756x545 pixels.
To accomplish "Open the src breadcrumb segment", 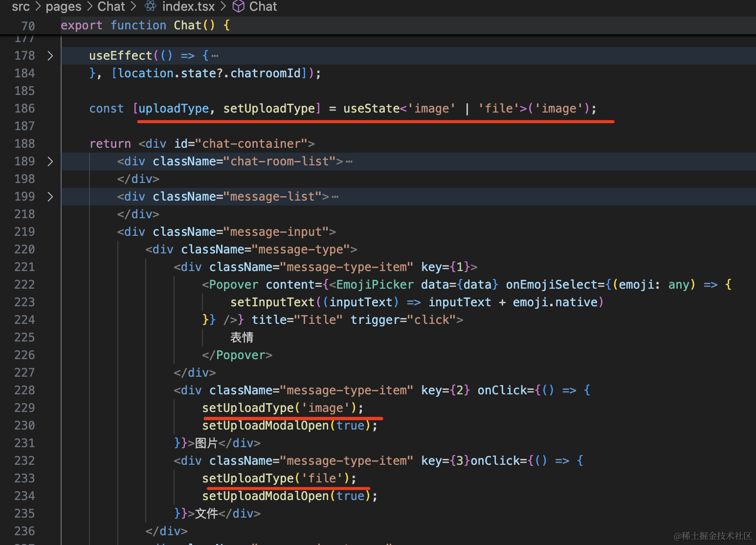I will (21, 6).
